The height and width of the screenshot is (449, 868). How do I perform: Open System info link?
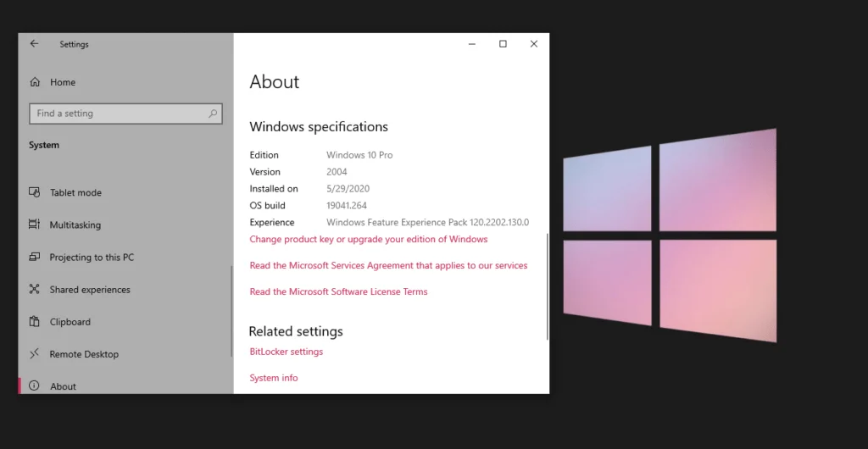tap(274, 378)
